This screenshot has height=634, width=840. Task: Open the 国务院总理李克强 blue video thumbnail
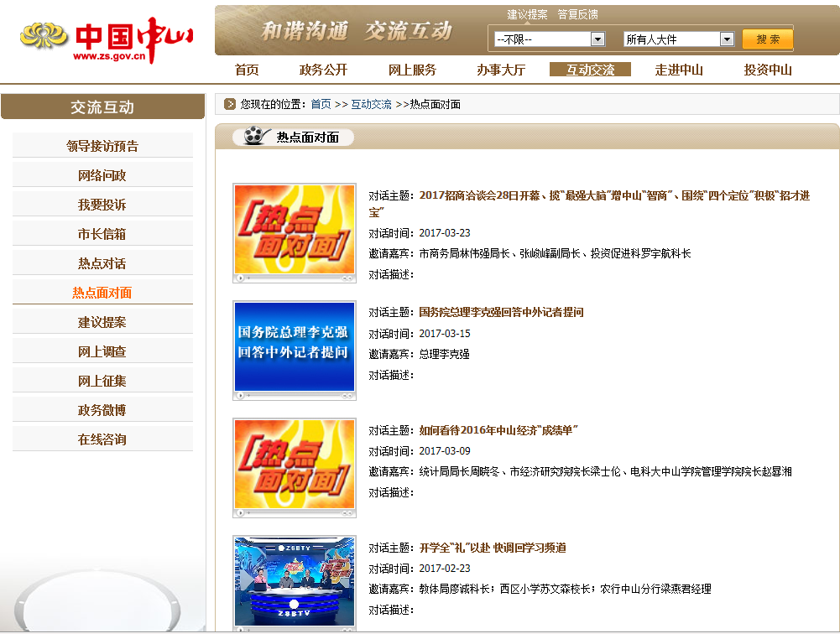[294, 350]
